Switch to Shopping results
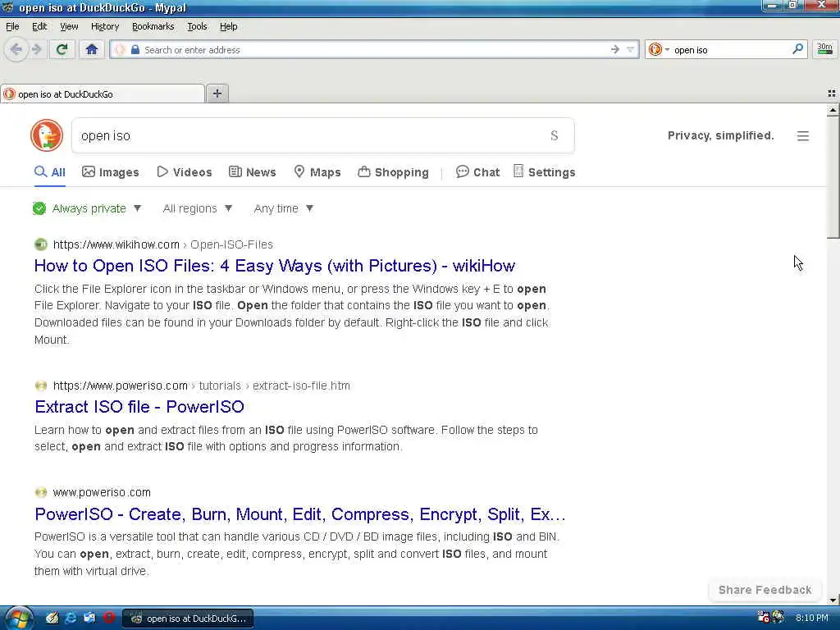The height and width of the screenshot is (630, 840). click(393, 172)
